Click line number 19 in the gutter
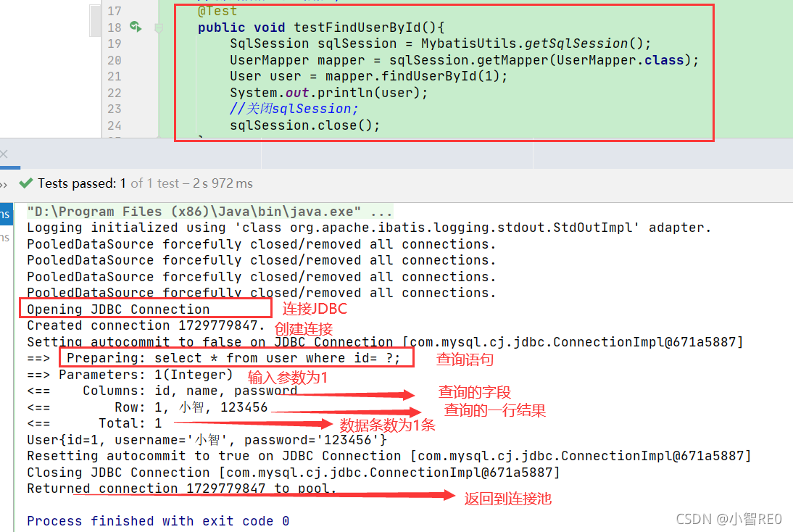The image size is (793, 532). 115,44
